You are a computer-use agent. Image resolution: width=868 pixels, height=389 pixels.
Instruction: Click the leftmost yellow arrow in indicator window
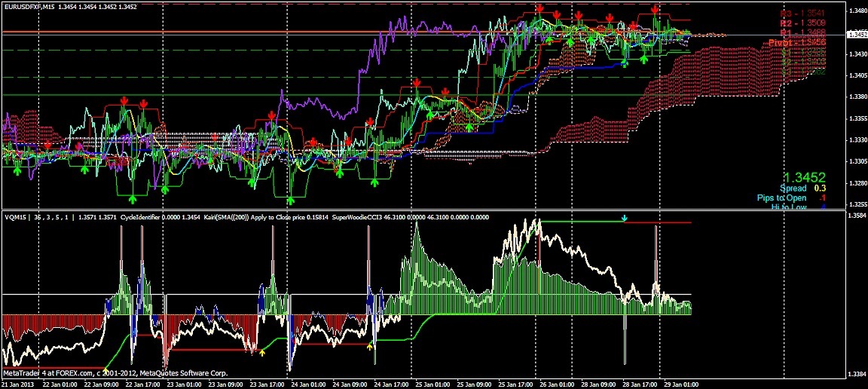pos(262,351)
